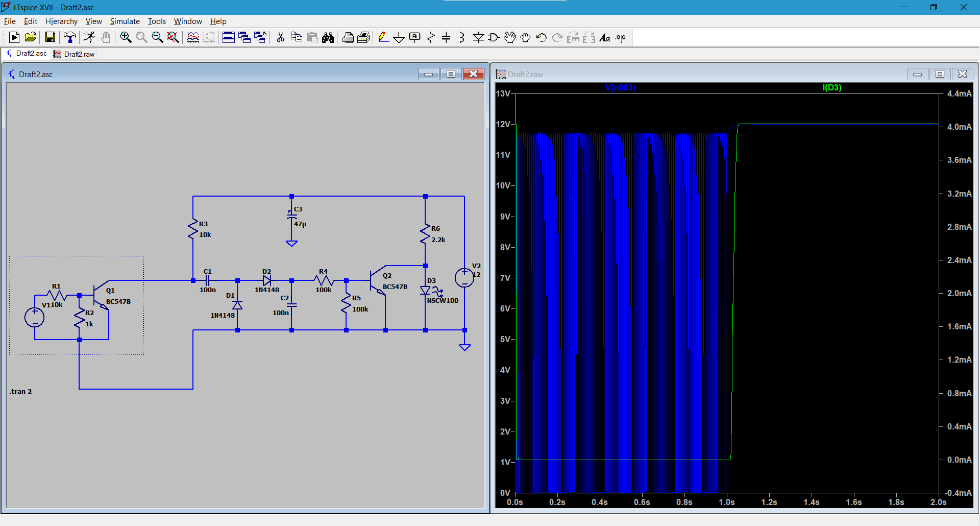Viewport: 980px width, 526px height.
Task: Click the V(n003) trace label
Action: point(620,87)
